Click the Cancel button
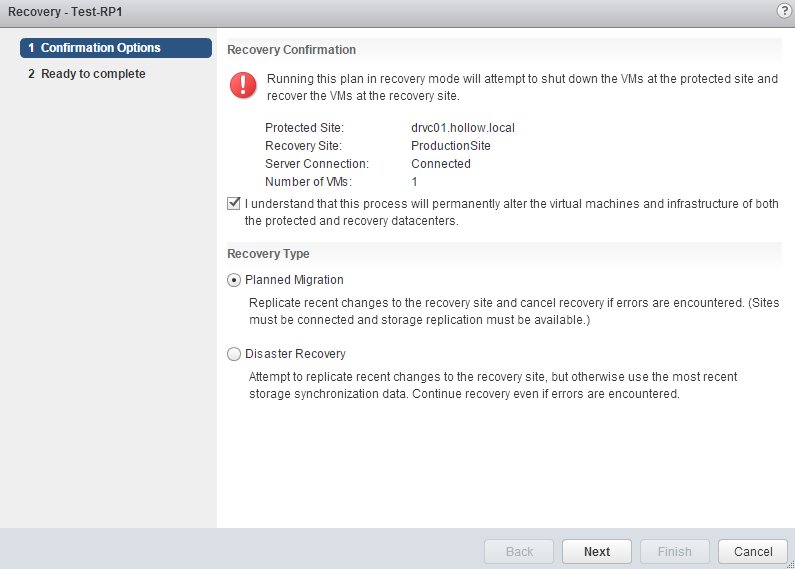 753,551
